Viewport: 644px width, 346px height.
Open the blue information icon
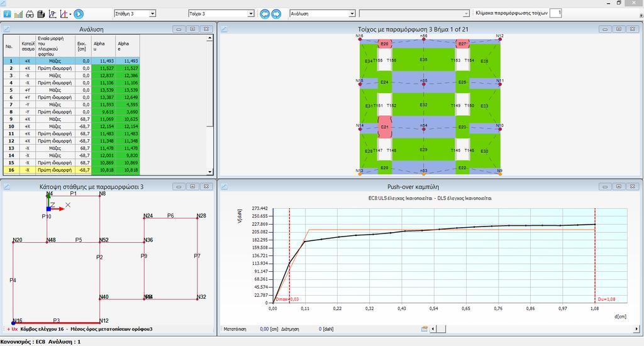[8, 14]
